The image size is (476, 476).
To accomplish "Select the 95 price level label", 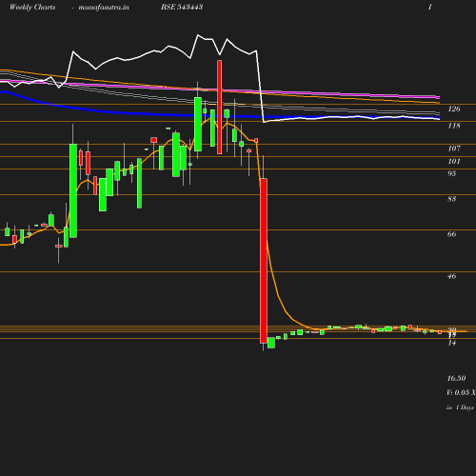I will tap(452, 173).
